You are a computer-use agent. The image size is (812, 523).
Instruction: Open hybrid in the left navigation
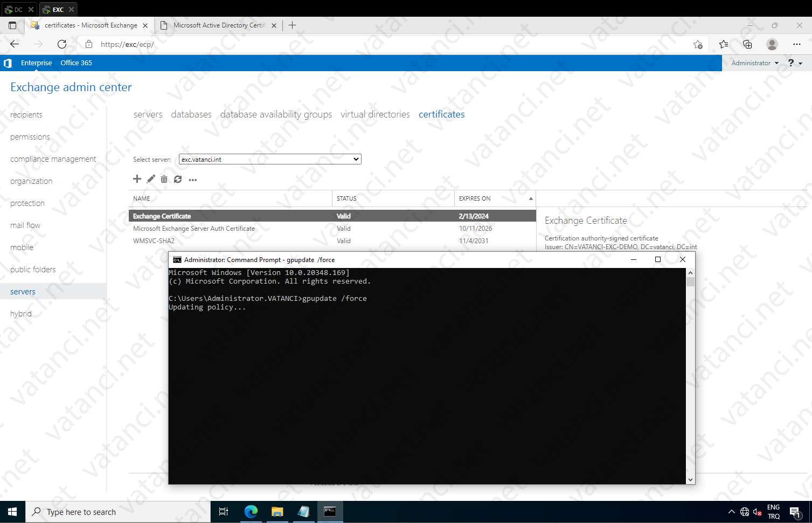point(20,314)
